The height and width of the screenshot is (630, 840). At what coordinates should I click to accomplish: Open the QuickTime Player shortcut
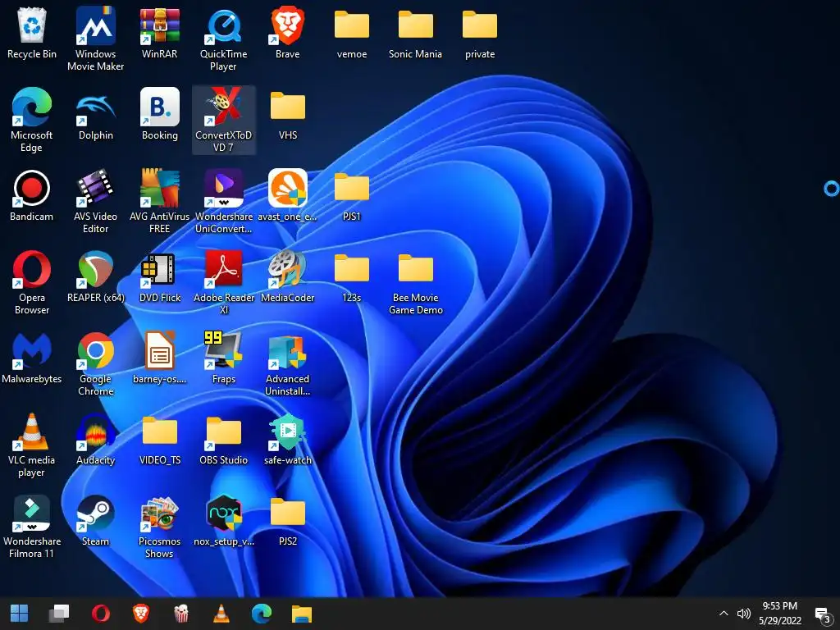[223, 39]
